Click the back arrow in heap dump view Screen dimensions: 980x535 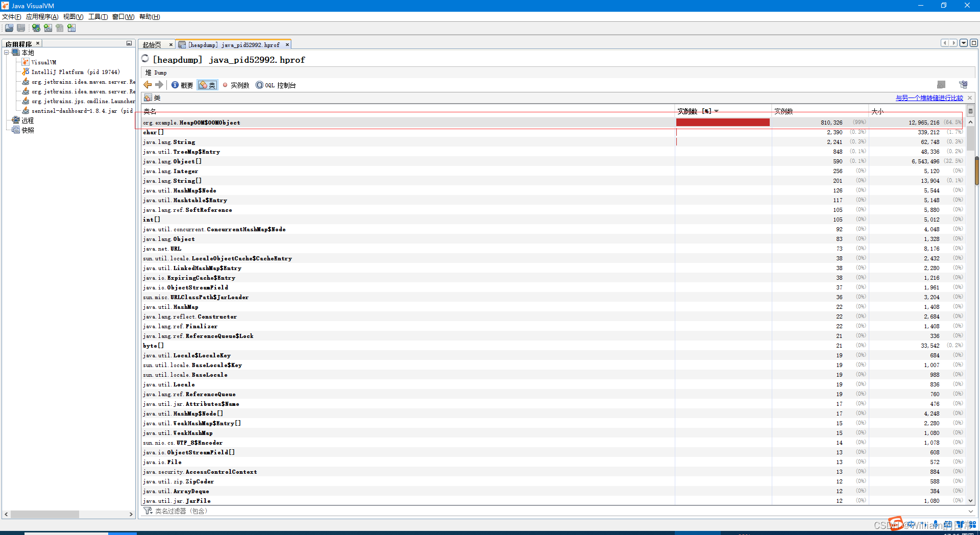coord(148,85)
